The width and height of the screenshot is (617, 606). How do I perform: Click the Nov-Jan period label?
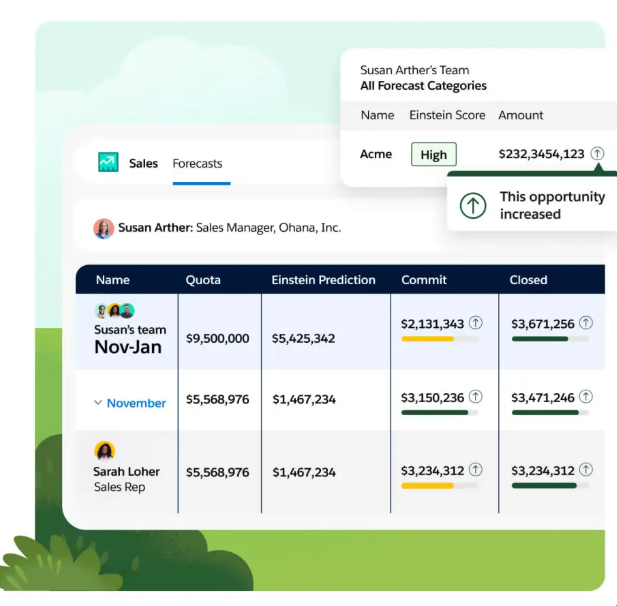tap(128, 347)
